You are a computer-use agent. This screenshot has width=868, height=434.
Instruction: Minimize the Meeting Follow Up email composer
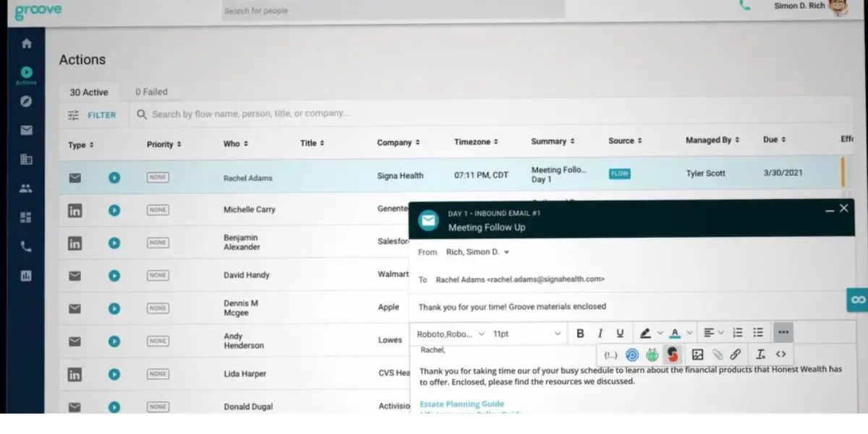tap(830, 210)
